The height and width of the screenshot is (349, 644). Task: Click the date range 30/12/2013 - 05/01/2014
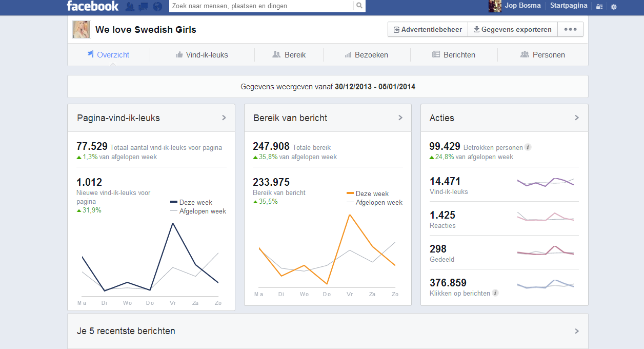pos(375,87)
